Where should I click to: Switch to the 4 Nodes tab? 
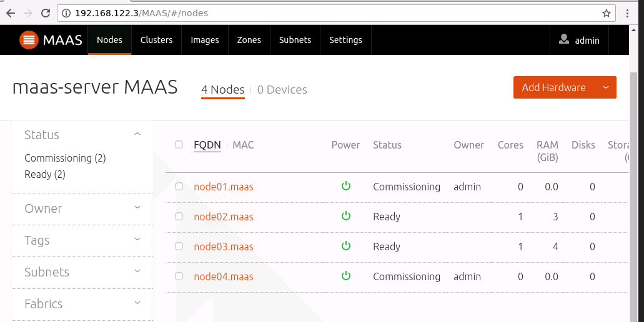(222, 90)
